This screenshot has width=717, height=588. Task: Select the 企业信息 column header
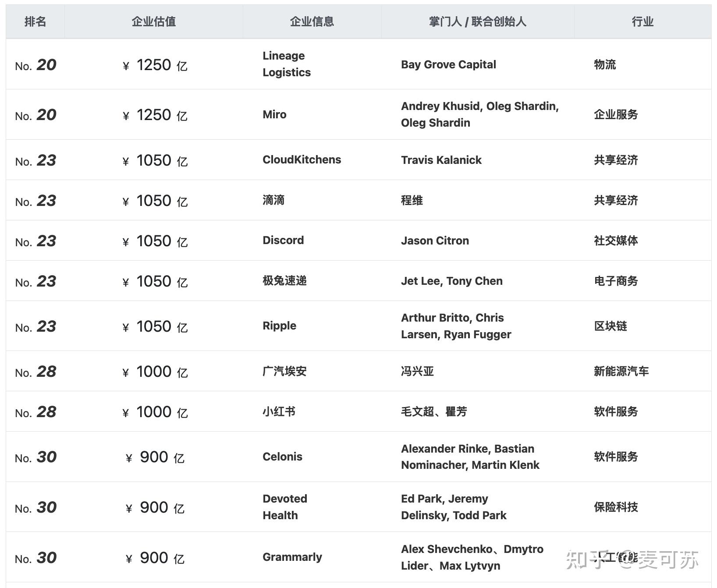(312, 21)
